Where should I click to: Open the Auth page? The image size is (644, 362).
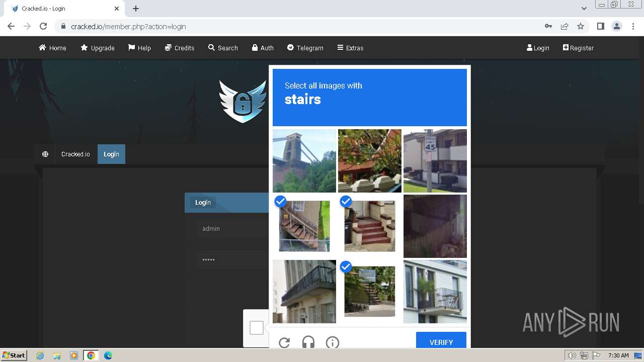pos(263,48)
